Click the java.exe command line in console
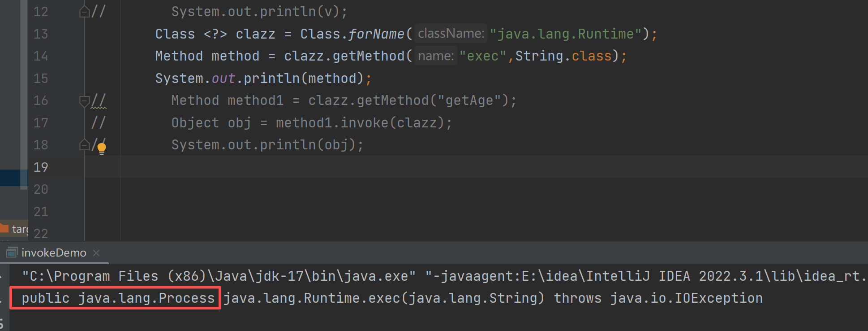Image resolution: width=868 pixels, height=331 pixels. pyautogui.click(x=219, y=276)
